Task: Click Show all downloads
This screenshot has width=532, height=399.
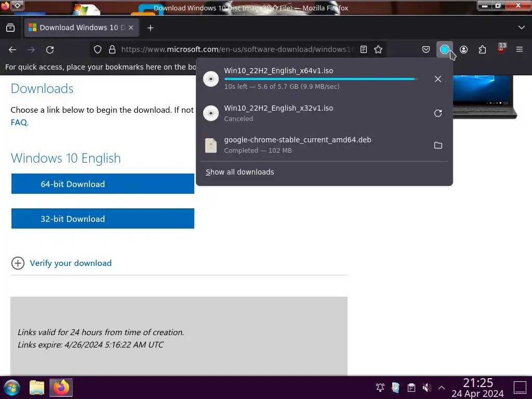Action: click(x=240, y=172)
